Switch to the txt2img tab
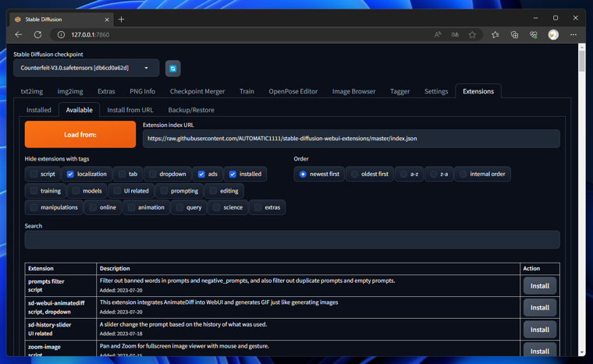 [32, 91]
